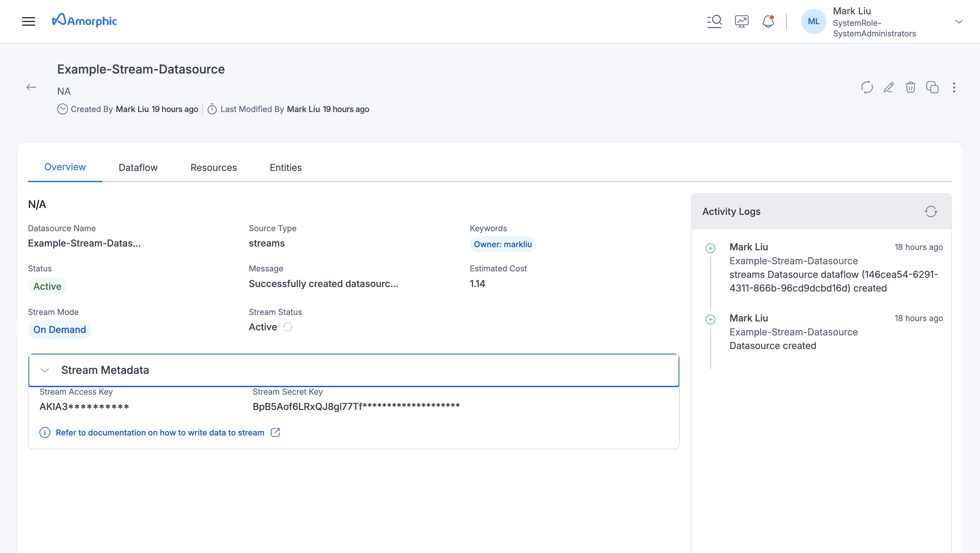Expand the user profile dropdown chevron
The width and height of the screenshot is (980, 553).
click(959, 22)
